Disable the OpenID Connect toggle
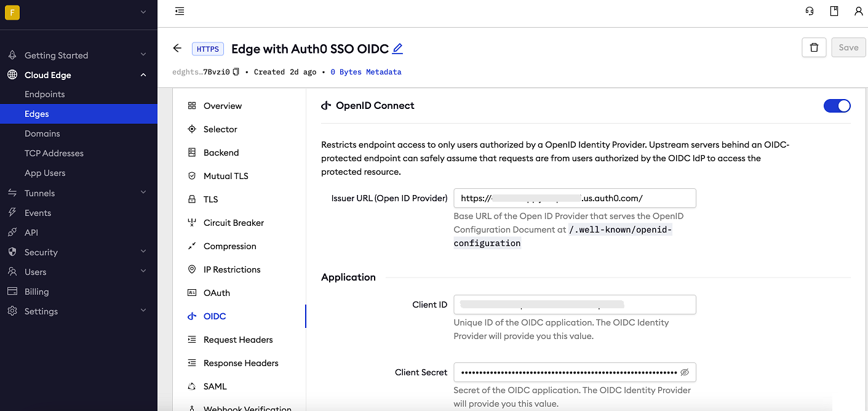This screenshot has width=868, height=411. tap(837, 105)
